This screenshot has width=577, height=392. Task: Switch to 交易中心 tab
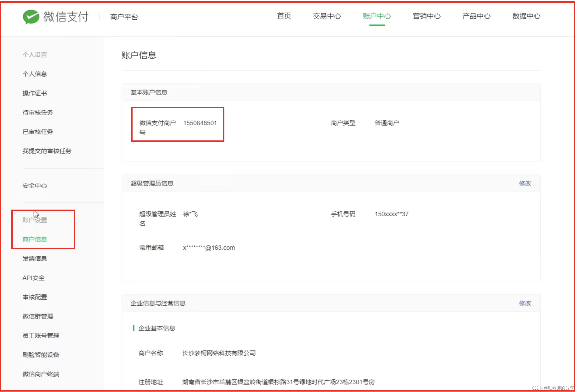coord(327,16)
